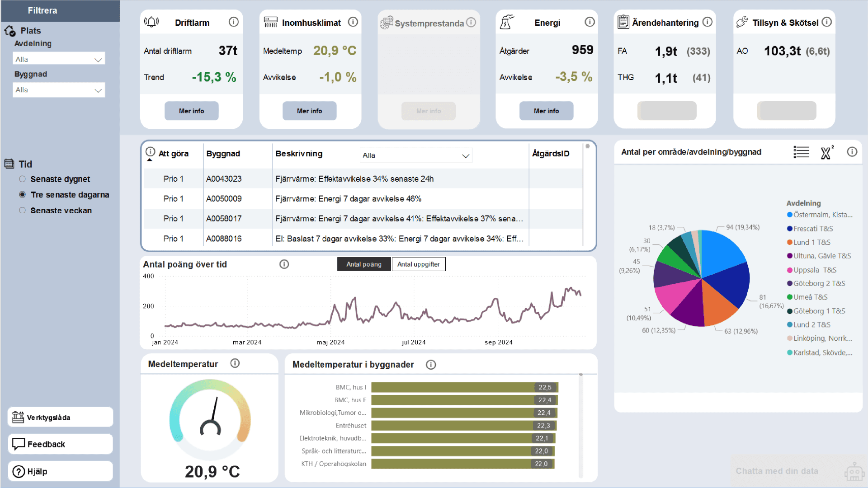Select the Senaste dygnet radio option
The image size is (868, 488).
pos(22,179)
